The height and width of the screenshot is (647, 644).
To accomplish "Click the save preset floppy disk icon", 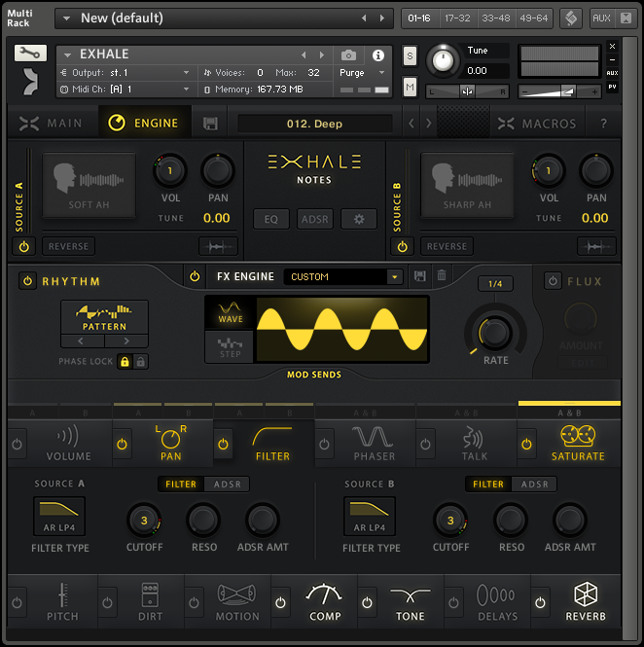I will tap(210, 124).
